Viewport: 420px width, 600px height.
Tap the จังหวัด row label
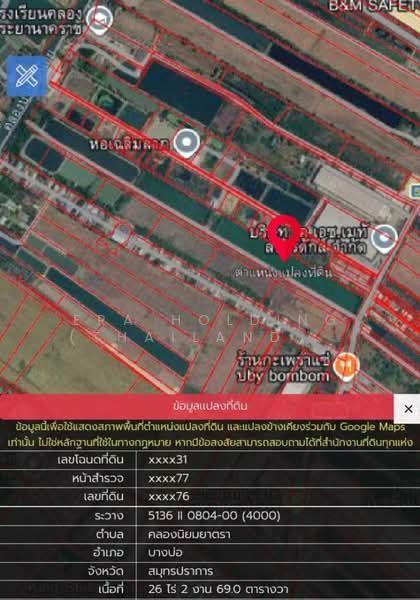[106, 571]
